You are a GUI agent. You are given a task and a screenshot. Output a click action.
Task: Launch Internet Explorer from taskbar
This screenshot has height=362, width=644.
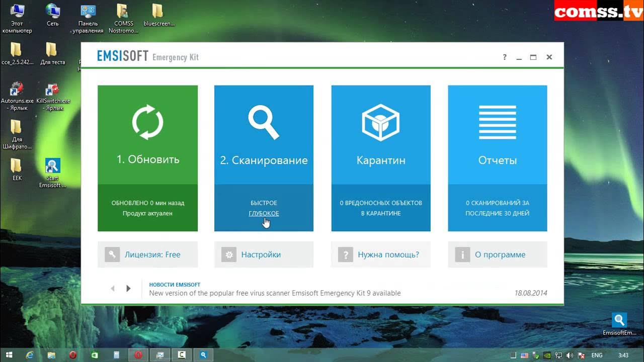coord(30,355)
